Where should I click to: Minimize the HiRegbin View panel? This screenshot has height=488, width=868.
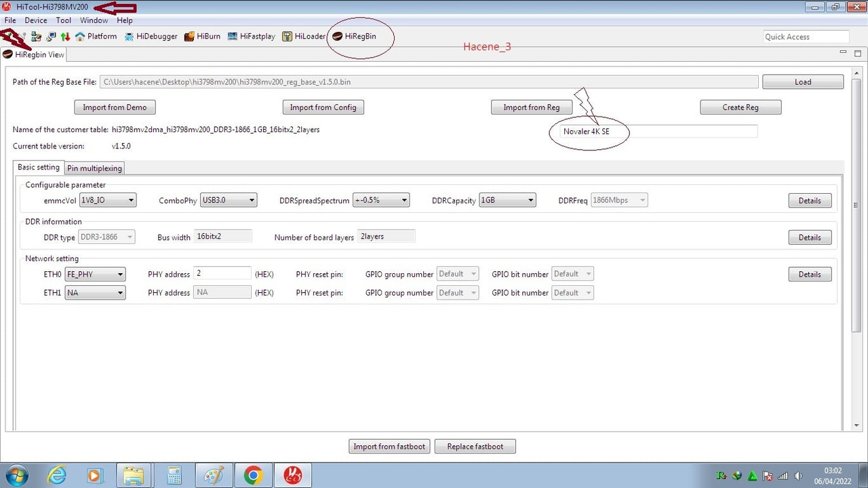pos(843,53)
